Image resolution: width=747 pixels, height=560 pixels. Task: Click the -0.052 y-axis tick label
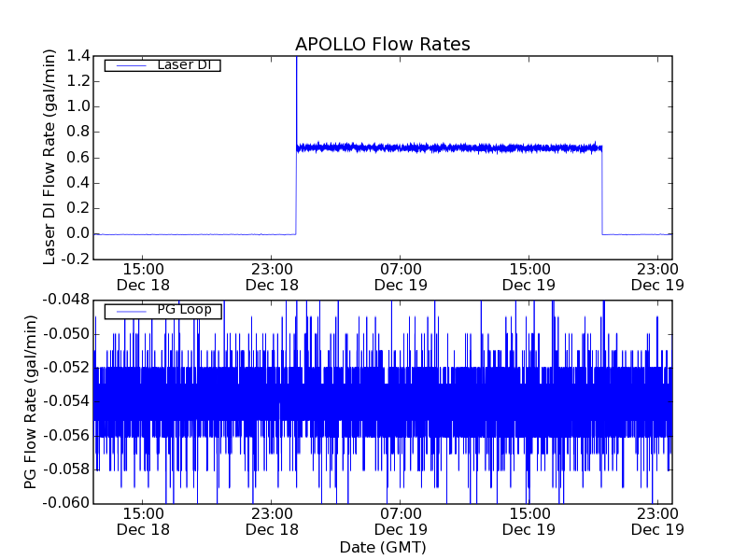(x=66, y=368)
